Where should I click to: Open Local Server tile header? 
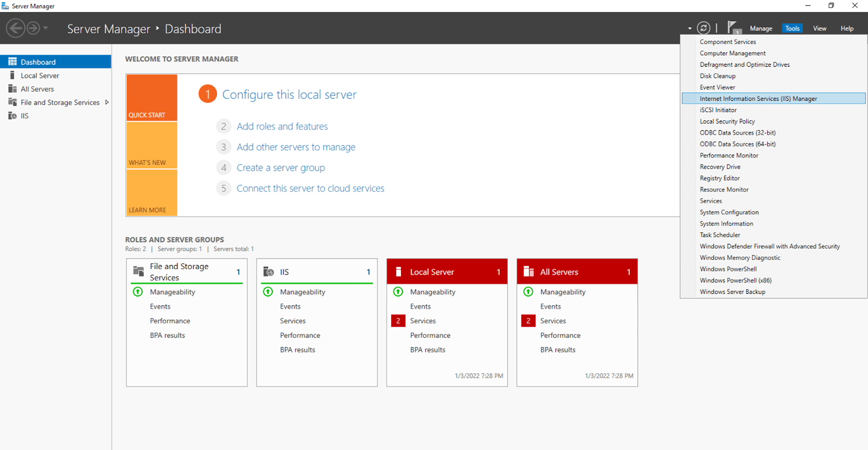coord(447,272)
